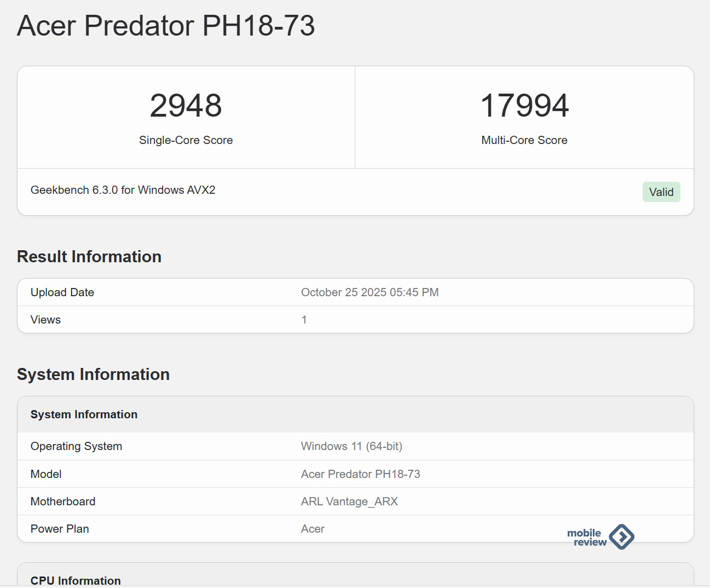Viewport: 710px width, 588px height.
Task: Click the System Information section heading
Action: (93, 374)
